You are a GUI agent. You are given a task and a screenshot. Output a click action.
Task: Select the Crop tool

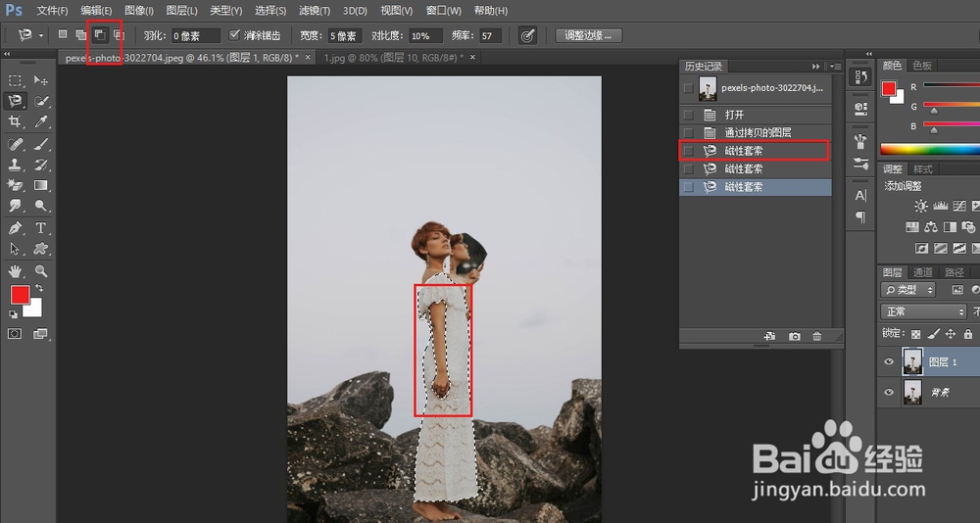(15, 121)
